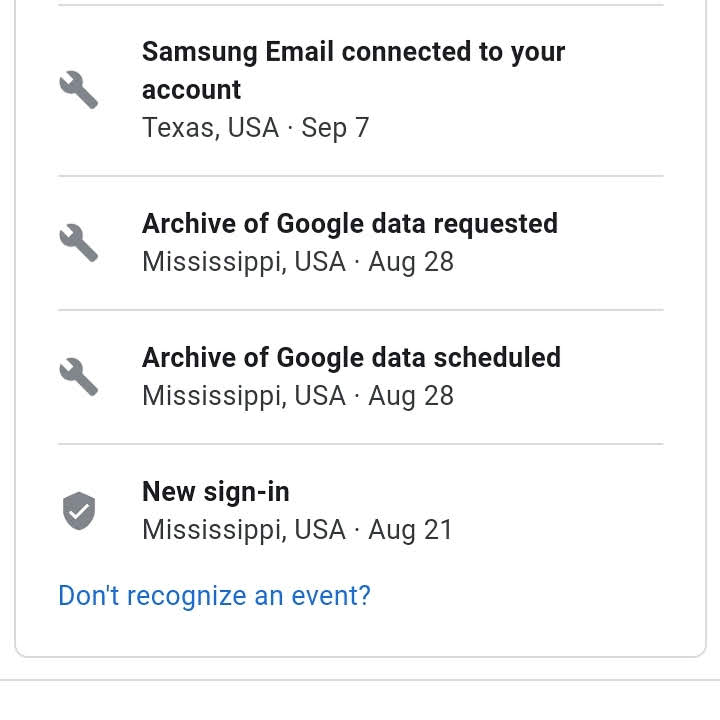720x720 pixels.
Task: Open the Archive of Google data scheduled event
Action: coord(361,377)
